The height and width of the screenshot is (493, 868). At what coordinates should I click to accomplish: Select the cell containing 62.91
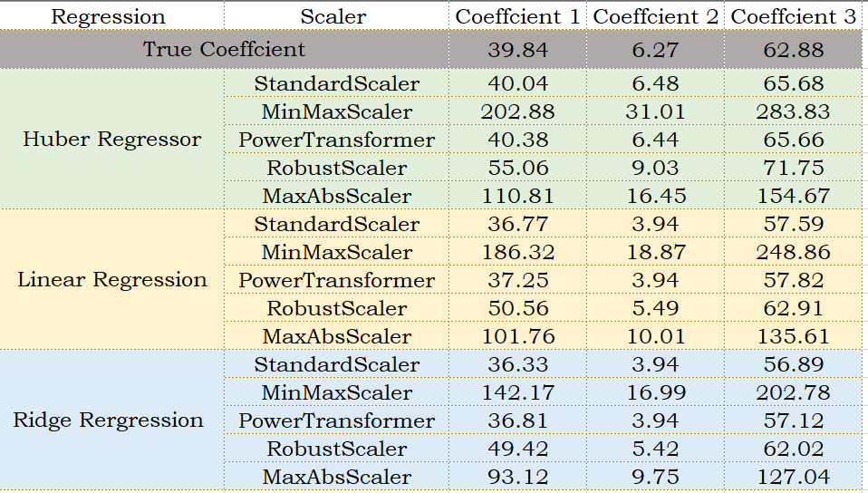794,309
